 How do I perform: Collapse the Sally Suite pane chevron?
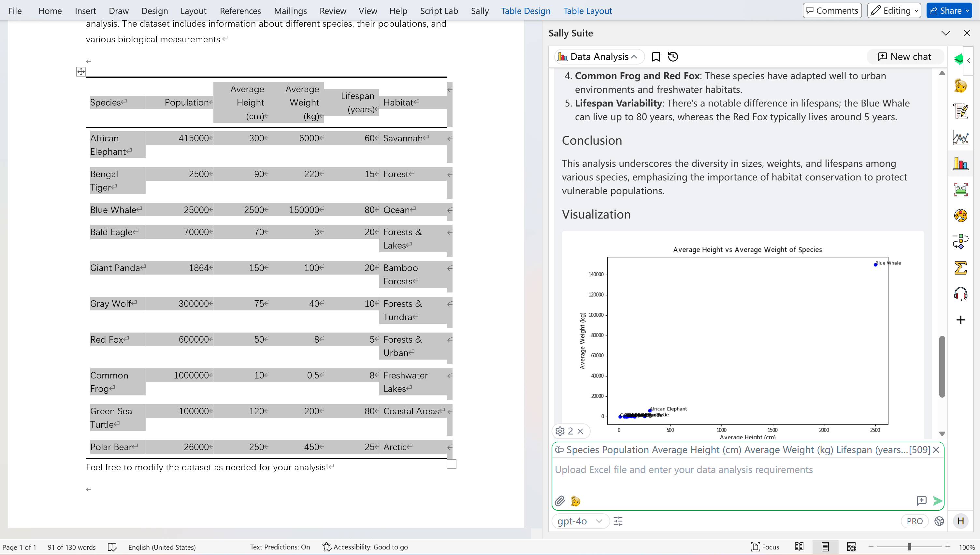click(945, 33)
